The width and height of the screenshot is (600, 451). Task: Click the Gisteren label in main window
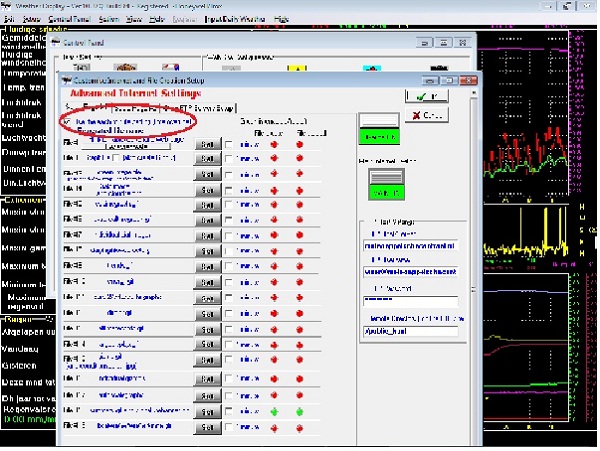point(19,366)
